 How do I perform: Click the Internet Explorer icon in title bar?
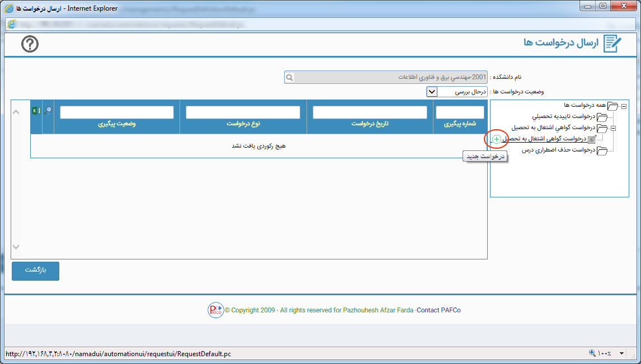tap(10, 8)
